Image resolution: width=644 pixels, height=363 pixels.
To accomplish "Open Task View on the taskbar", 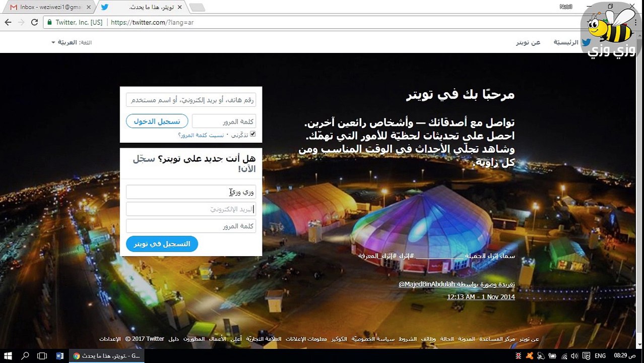I will [x=42, y=356].
